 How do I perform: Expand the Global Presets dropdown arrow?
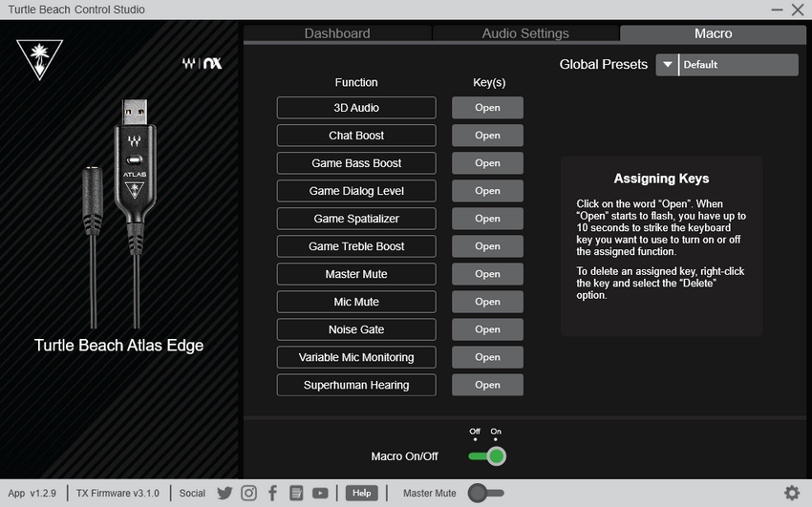(667, 65)
